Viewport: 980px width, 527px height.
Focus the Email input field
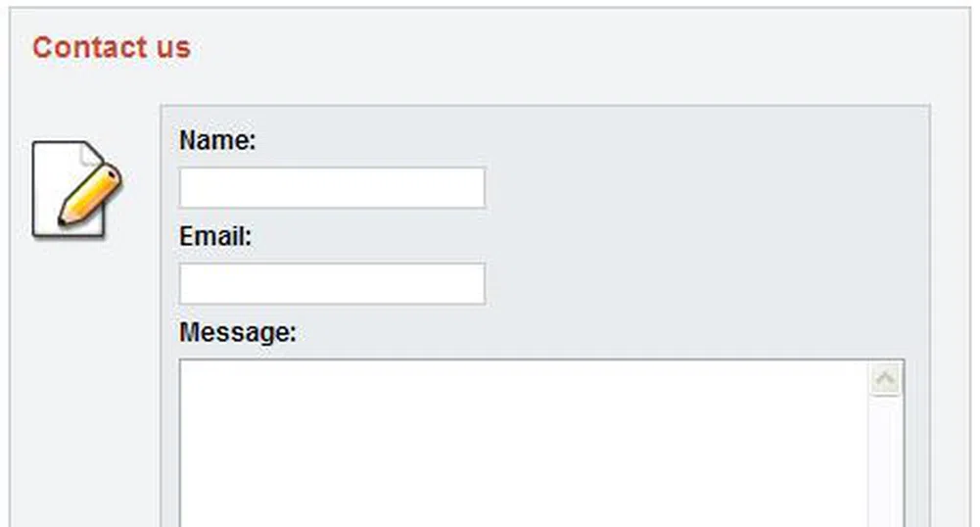332,284
